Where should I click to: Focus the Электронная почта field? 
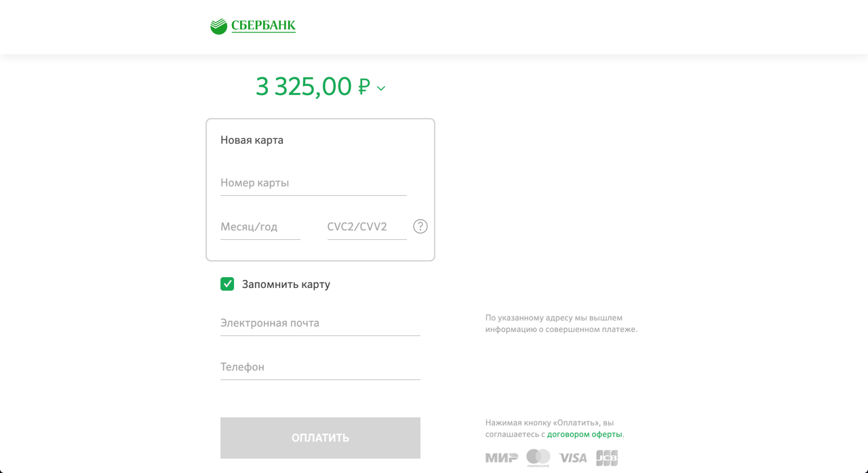click(x=320, y=323)
